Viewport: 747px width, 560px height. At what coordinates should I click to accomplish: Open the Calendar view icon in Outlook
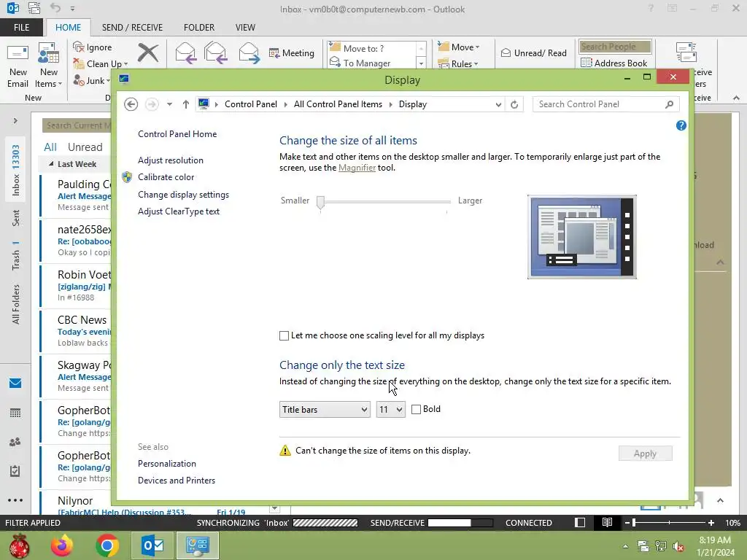15,413
